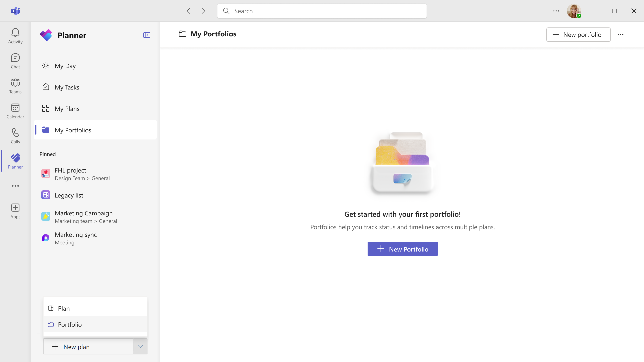Collapse the Planner navigation pane
Screen dimensions: 644x362
pos(147,35)
